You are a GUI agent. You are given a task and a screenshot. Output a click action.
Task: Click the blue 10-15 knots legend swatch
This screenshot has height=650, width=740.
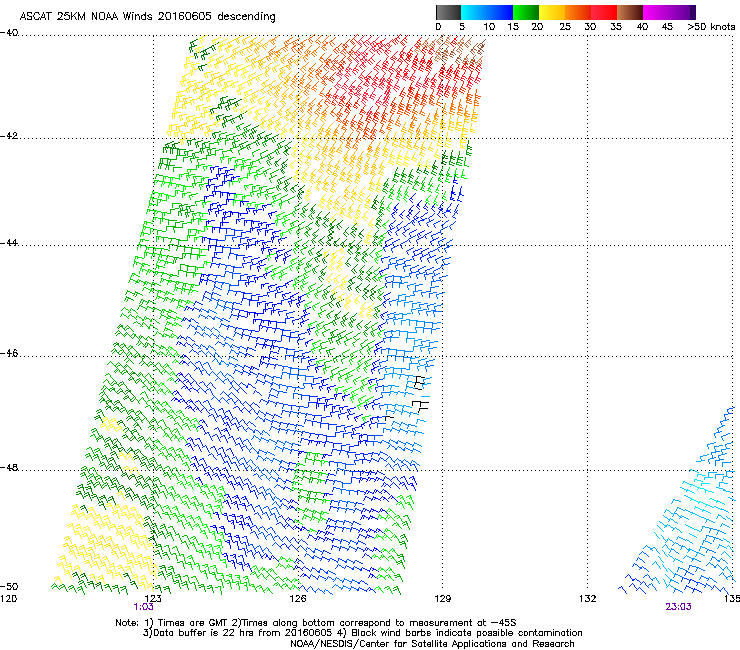[x=500, y=12]
